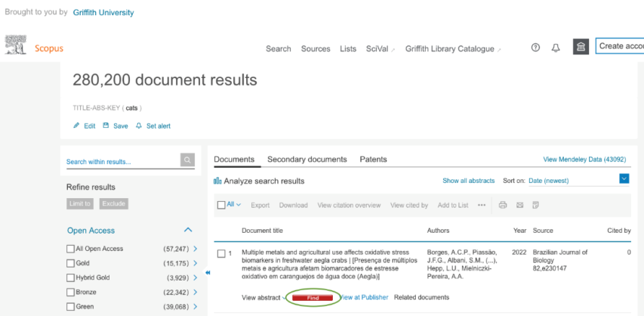Click the search magnifier in Search within results

187,160
